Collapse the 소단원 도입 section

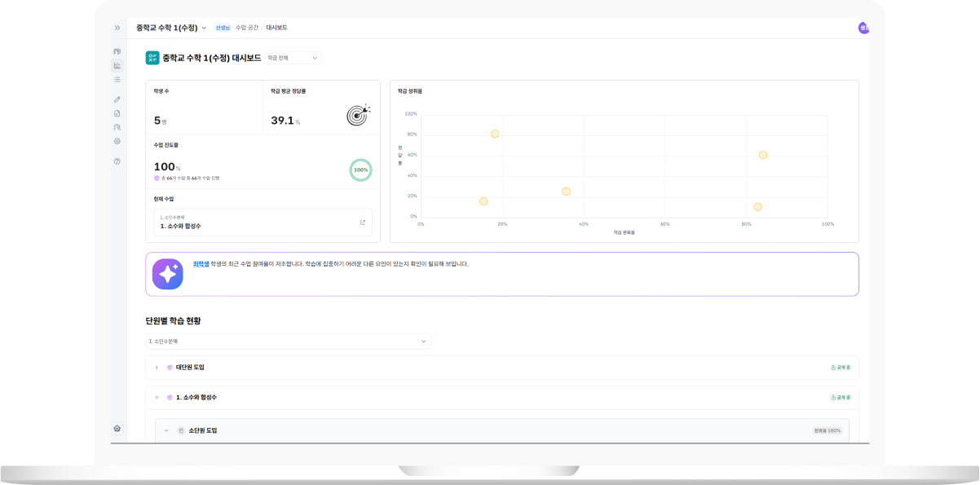click(x=166, y=430)
